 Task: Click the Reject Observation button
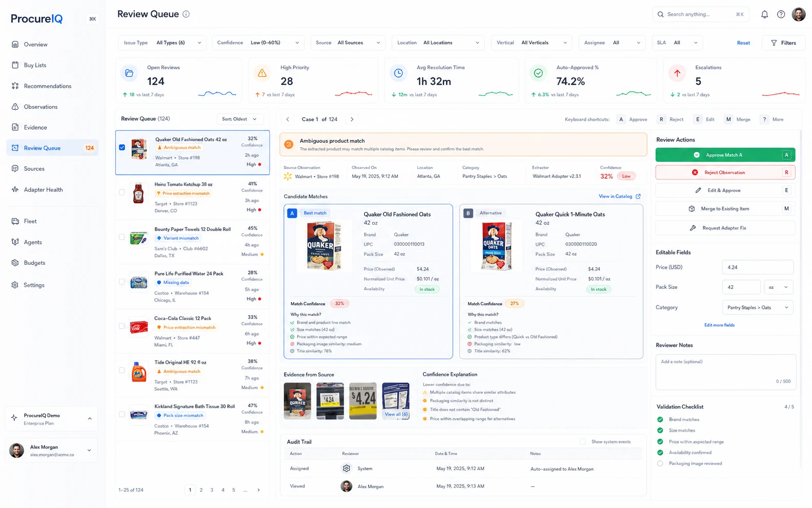725,173
